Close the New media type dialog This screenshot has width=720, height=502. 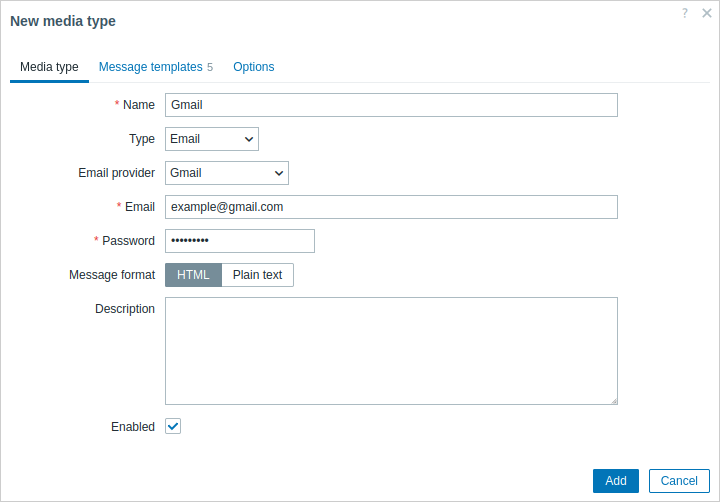tap(707, 13)
